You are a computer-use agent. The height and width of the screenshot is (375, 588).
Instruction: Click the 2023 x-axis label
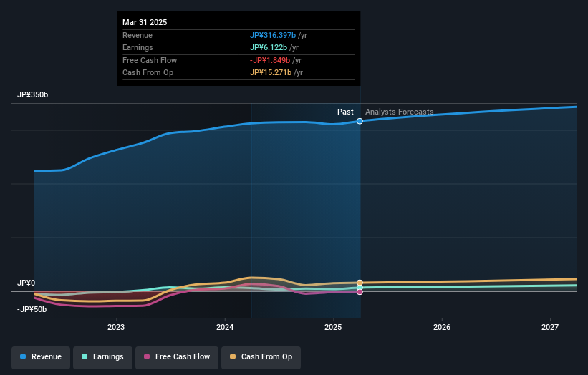pyautogui.click(x=116, y=327)
